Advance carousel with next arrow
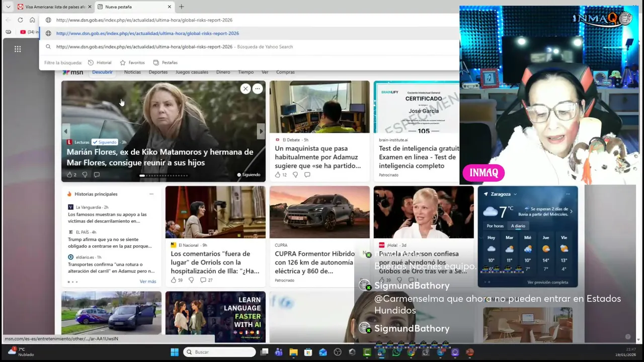Screen dimensions: 644x362 (261, 131)
